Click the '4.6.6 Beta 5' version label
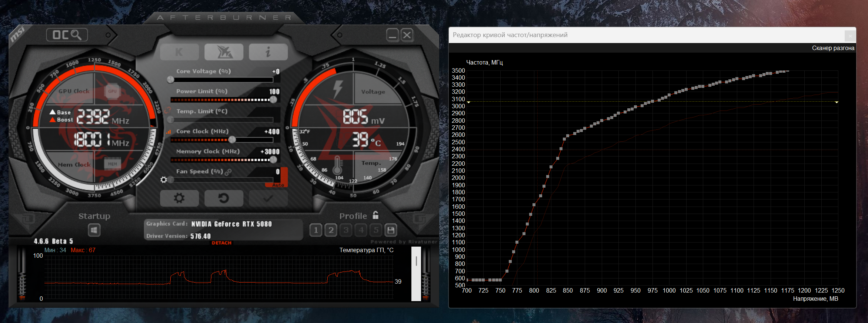Viewport: 868px width, 323px height. coord(53,241)
